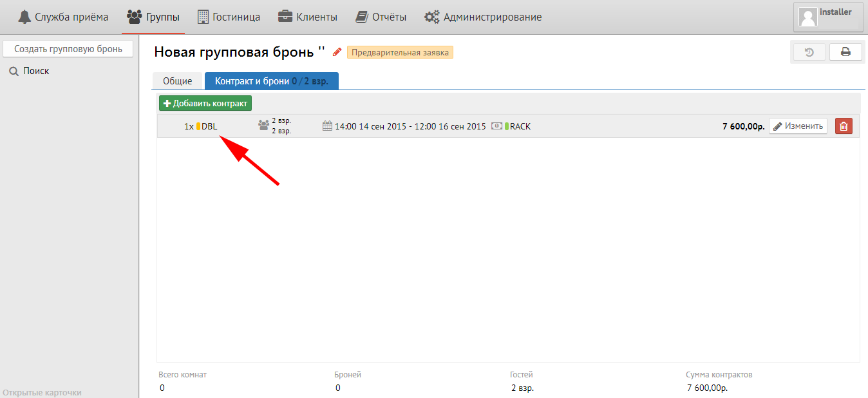
Task: Open the Администрирование menu
Action: coord(483,17)
